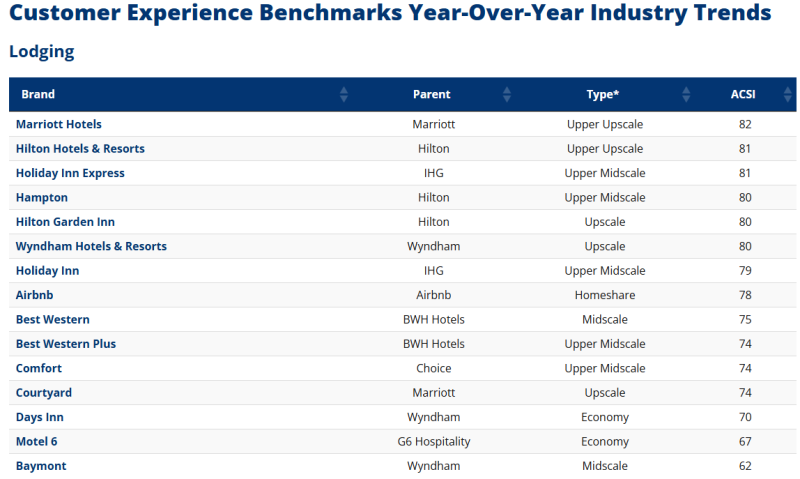Click the ACSI column header label
Screen dimensions: 800x479
point(743,94)
